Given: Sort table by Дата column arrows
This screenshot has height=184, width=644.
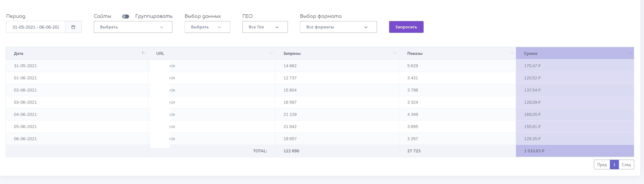Looking at the screenshot, I should point(143,53).
